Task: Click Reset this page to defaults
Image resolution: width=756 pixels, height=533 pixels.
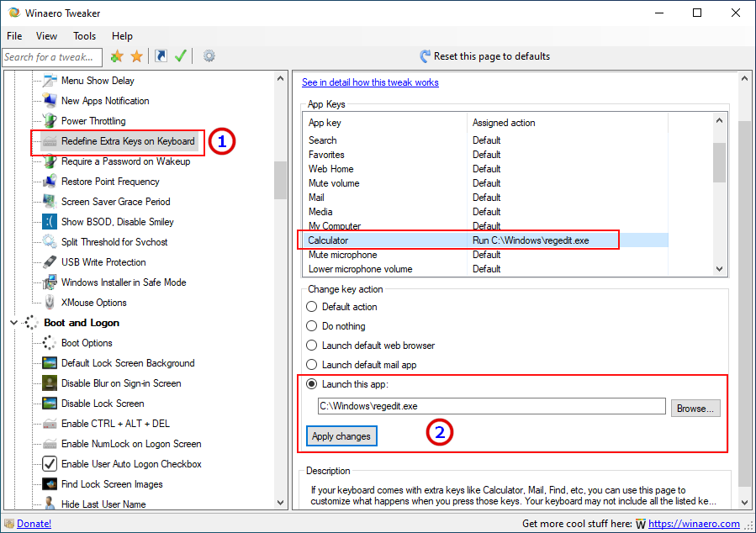Action: [484, 56]
